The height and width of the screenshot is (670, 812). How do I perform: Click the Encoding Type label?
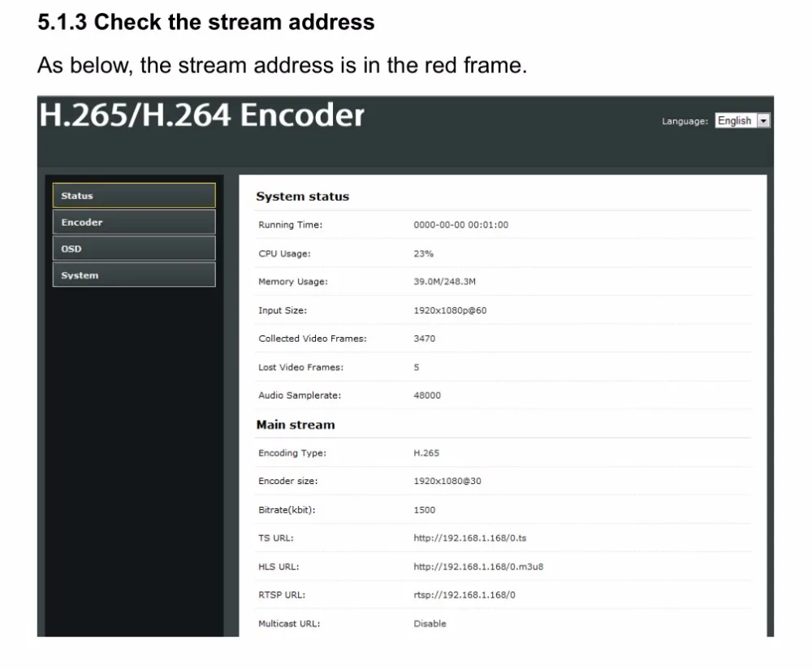tap(292, 453)
